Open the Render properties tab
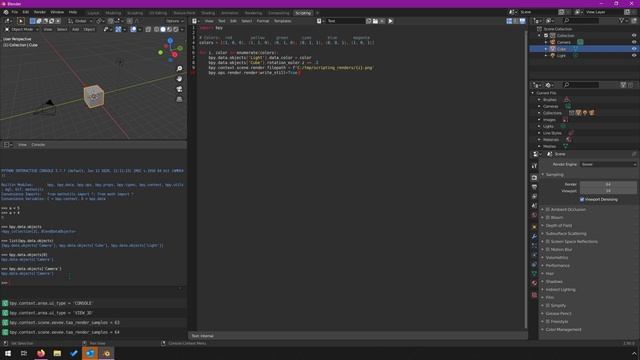This screenshot has width=640, height=360. pos(534,178)
